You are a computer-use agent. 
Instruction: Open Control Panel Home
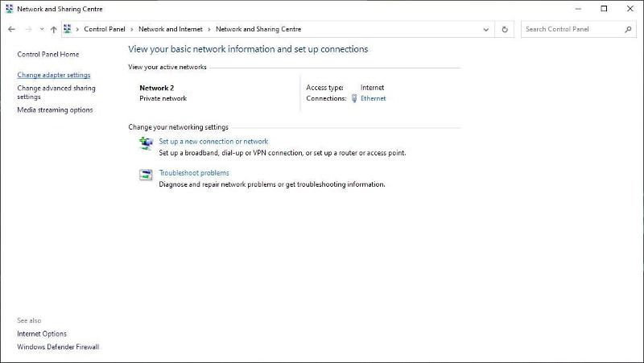click(48, 54)
